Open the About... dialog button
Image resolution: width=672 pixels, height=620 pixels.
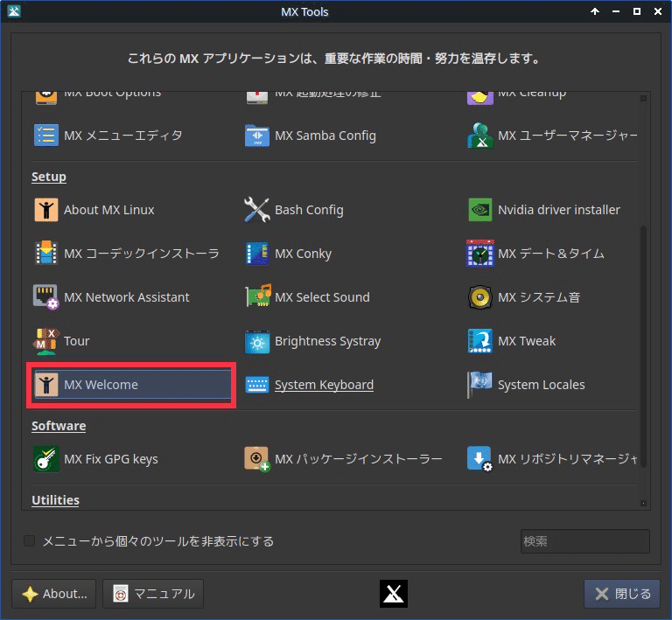tap(54, 594)
